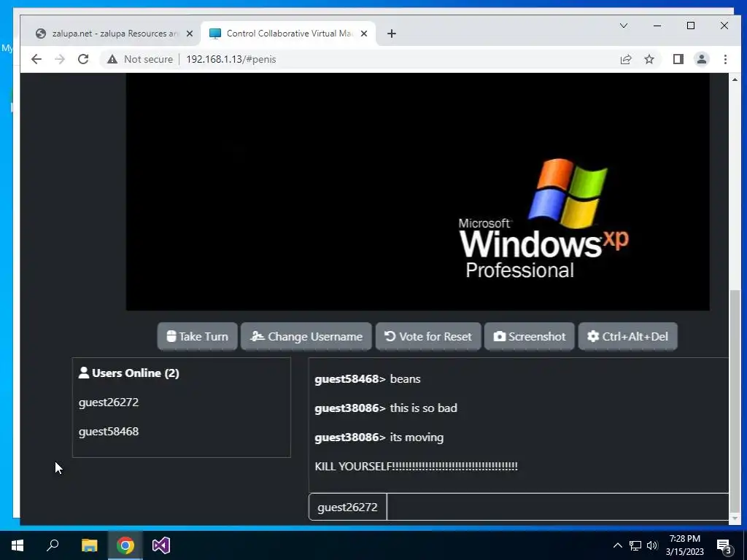The height and width of the screenshot is (560, 747).
Task: Click the scrollbar up arrow
Action: tap(735, 79)
